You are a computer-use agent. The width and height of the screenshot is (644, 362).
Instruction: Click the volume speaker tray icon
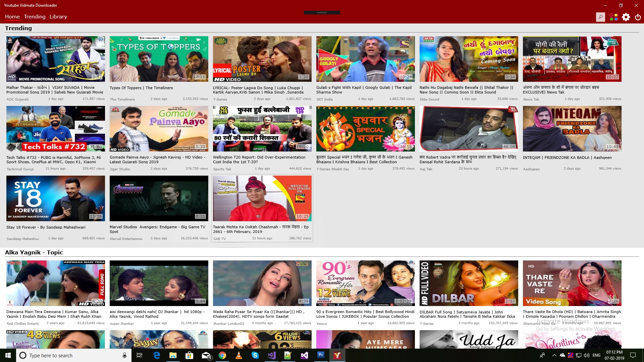pos(586,355)
